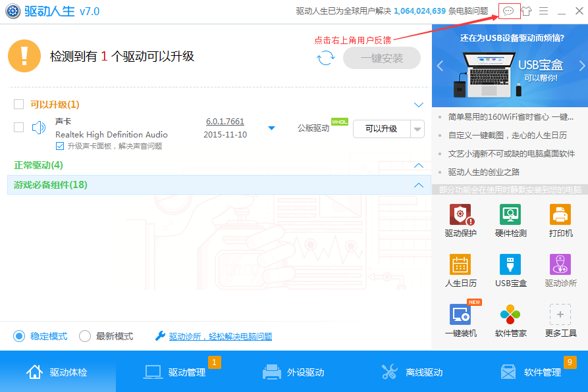The image size is (588, 392).
Task: Open the user feedback chat icon
Action: pyautogui.click(x=508, y=11)
